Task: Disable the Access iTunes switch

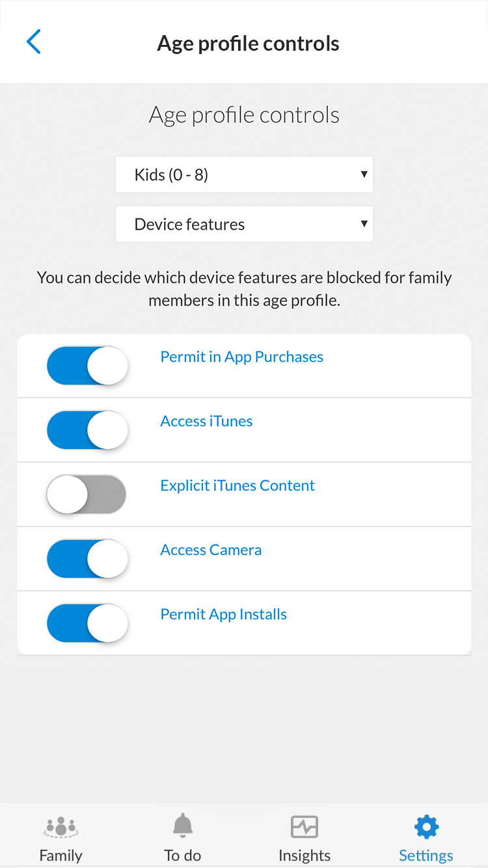Action: click(87, 430)
